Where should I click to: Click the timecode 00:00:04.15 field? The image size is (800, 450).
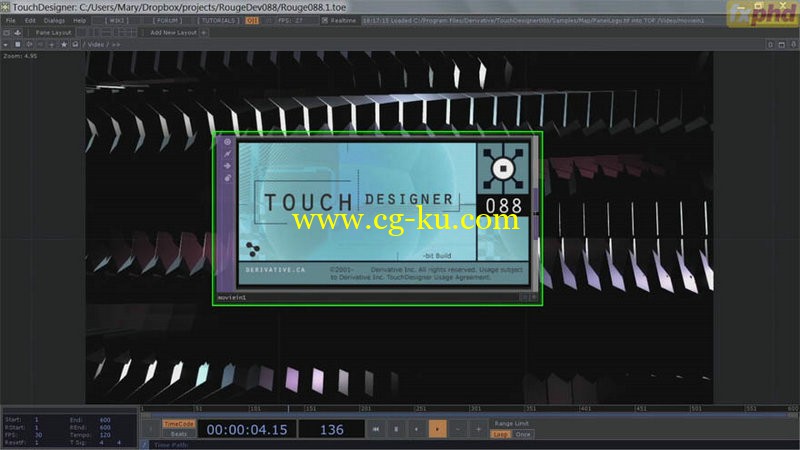pos(247,430)
